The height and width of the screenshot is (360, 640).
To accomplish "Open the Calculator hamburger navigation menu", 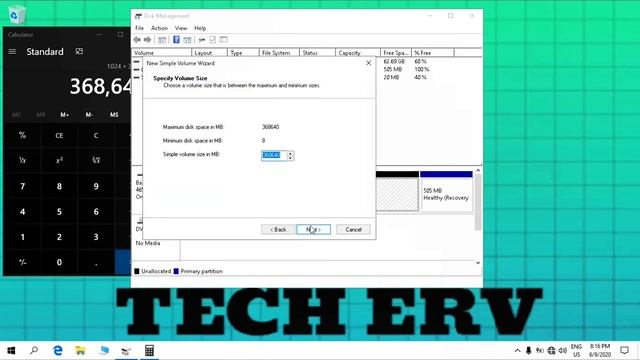I will tap(12, 51).
